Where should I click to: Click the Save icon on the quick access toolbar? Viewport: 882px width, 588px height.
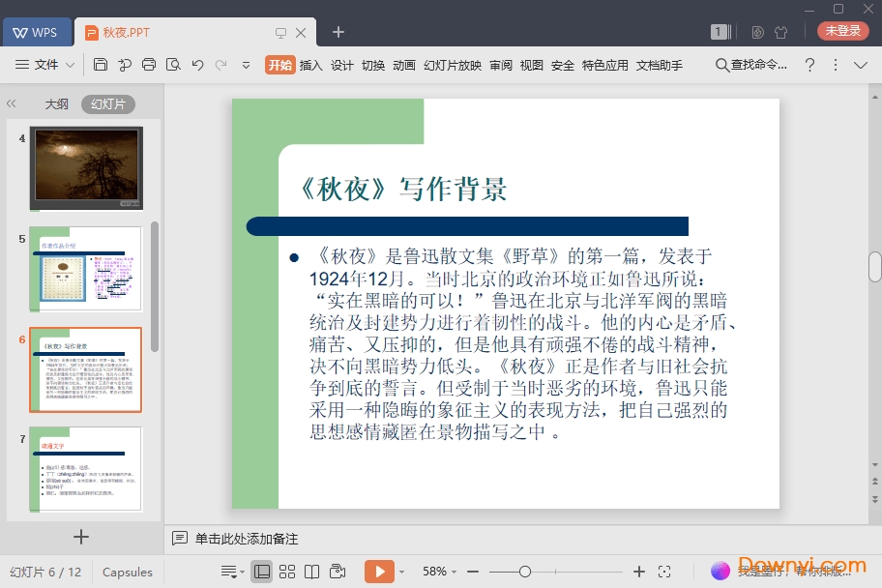pyautogui.click(x=101, y=64)
